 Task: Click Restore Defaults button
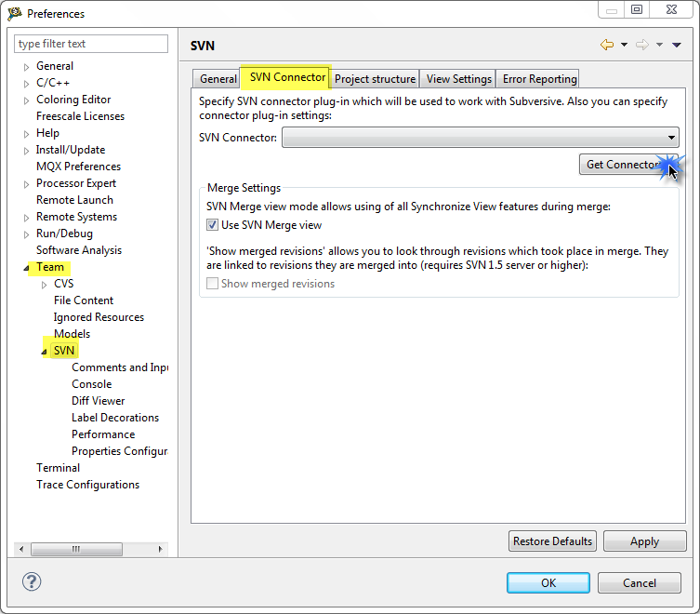point(552,541)
